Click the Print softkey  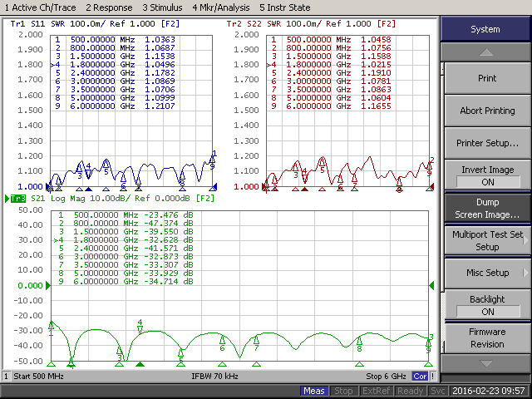pos(487,78)
